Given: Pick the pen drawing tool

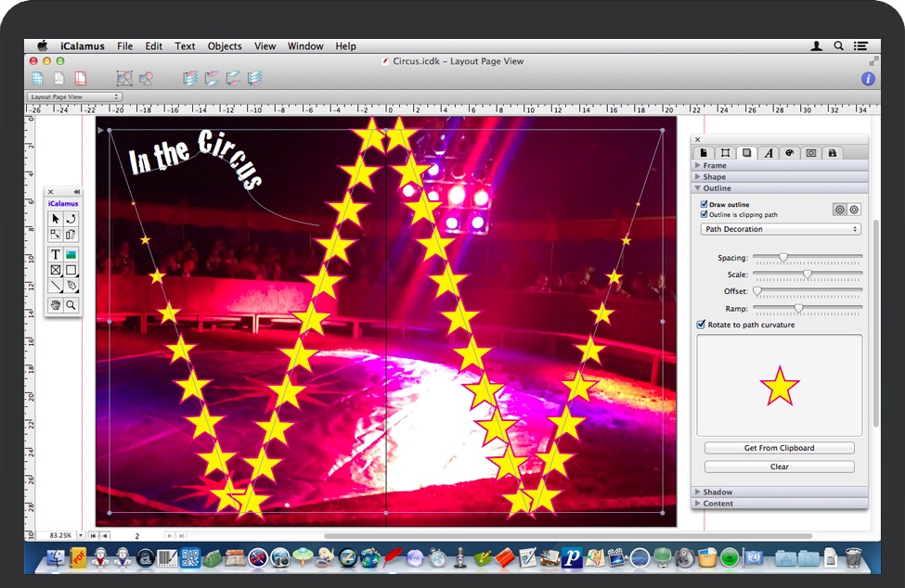Looking at the screenshot, I should (71, 287).
